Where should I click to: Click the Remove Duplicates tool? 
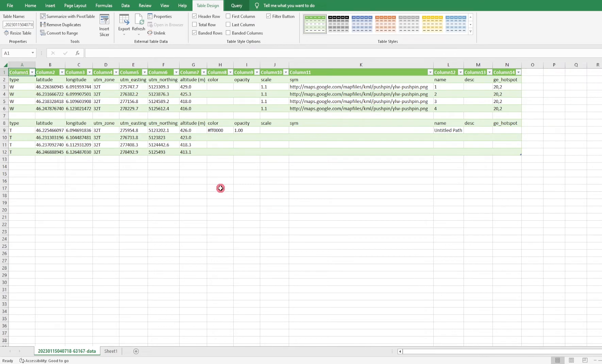61,24
